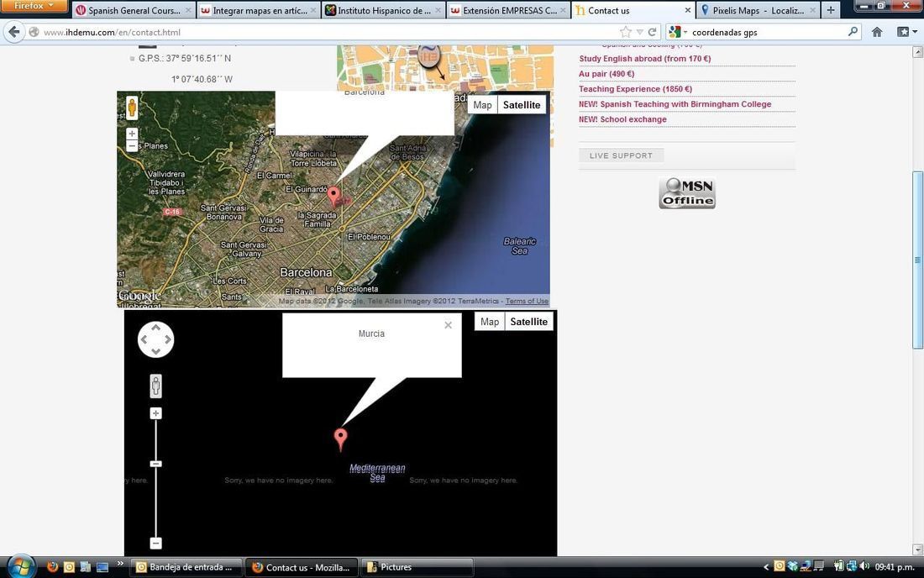Open the Pictures taskbar window

(x=417, y=567)
